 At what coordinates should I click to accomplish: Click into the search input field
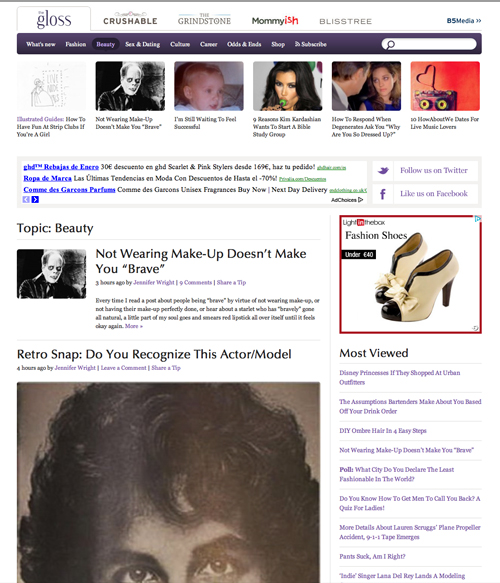pos(433,44)
